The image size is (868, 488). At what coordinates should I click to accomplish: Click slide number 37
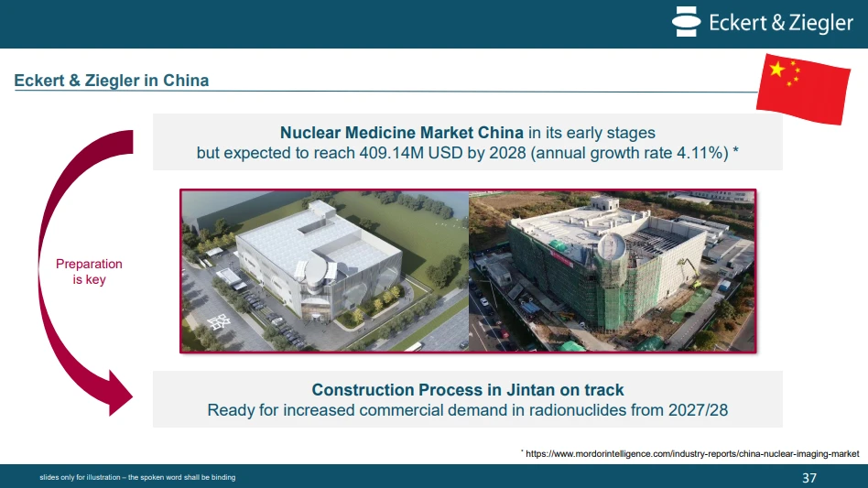(809, 478)
